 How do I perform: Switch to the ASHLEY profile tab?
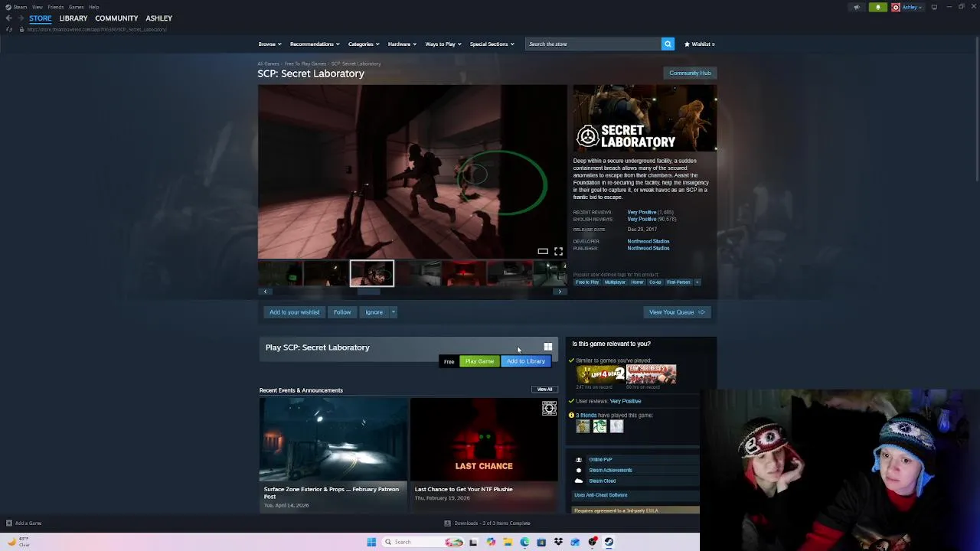click(158, 18)
